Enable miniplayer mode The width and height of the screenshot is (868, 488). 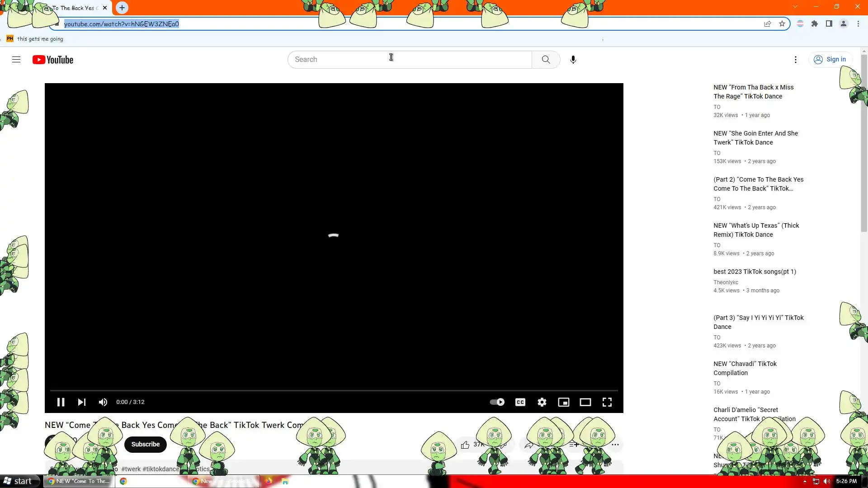[563, 402]
